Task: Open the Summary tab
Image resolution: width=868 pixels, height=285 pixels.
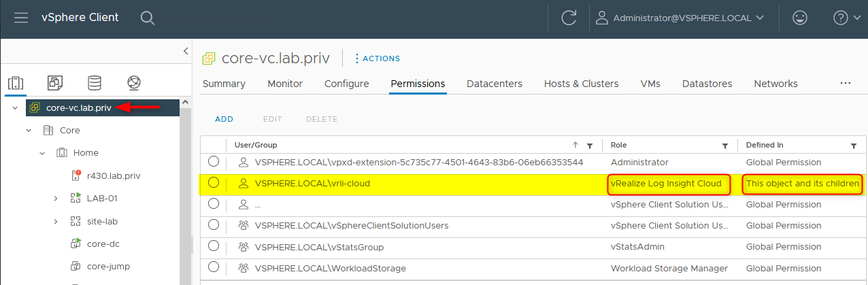Action: pos(224,84)
